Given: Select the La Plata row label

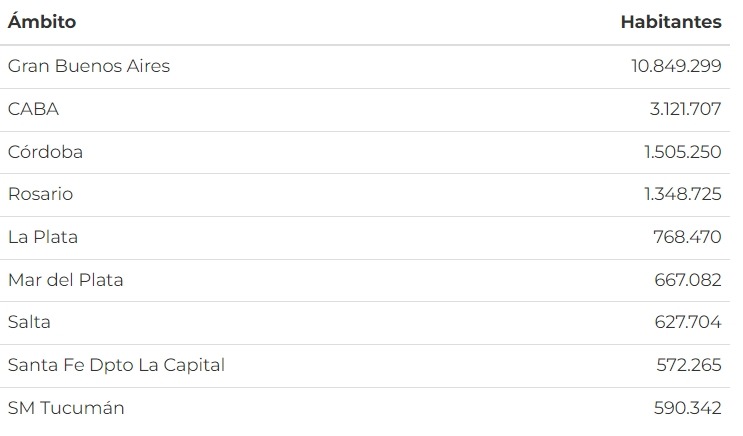Looking at the screenshot, I should [x=43, y=237].
